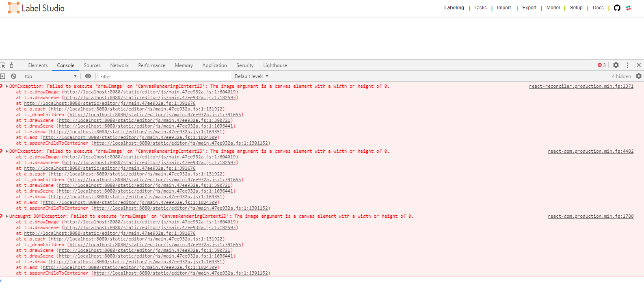Switch to the Sources tab
Viewport: 644px width, 288px height.
click(92, 65)
